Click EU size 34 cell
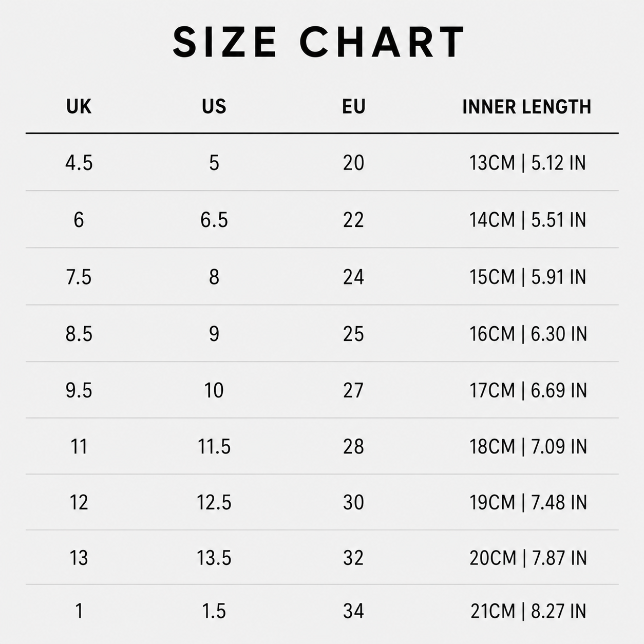This screenshot has height=644, width=644. tap(353, 611)
